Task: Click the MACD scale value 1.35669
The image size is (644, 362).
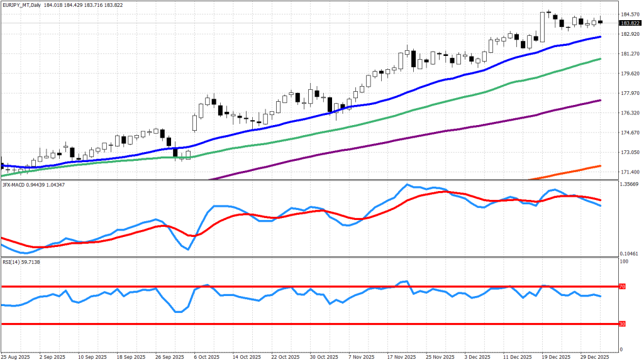Action: click(x=630, y=184)
